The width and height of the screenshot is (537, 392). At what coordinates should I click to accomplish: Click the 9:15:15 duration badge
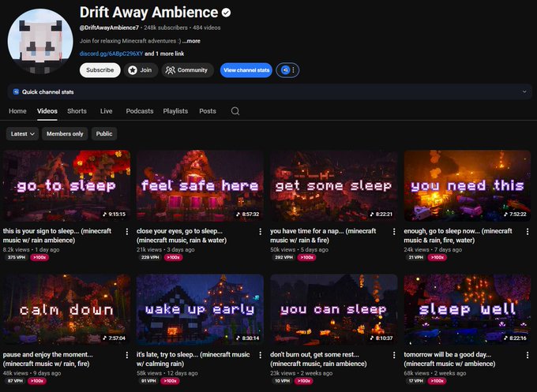[x=115, y=214]
